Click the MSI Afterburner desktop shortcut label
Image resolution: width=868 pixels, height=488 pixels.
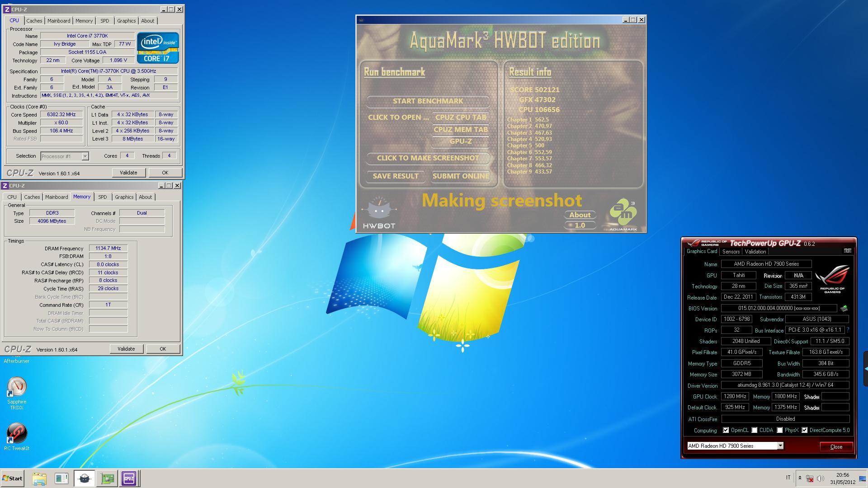click(16, 361)
